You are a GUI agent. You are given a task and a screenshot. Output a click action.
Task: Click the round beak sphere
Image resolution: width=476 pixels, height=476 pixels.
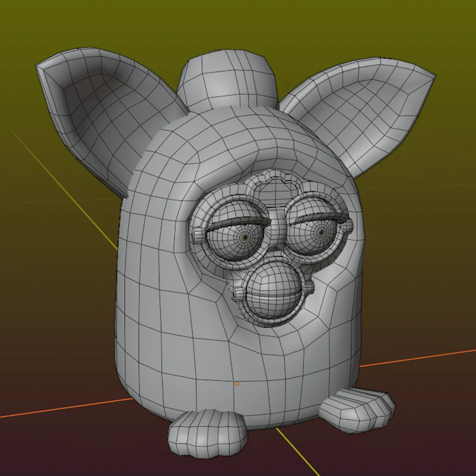click(x=273, y=290)
